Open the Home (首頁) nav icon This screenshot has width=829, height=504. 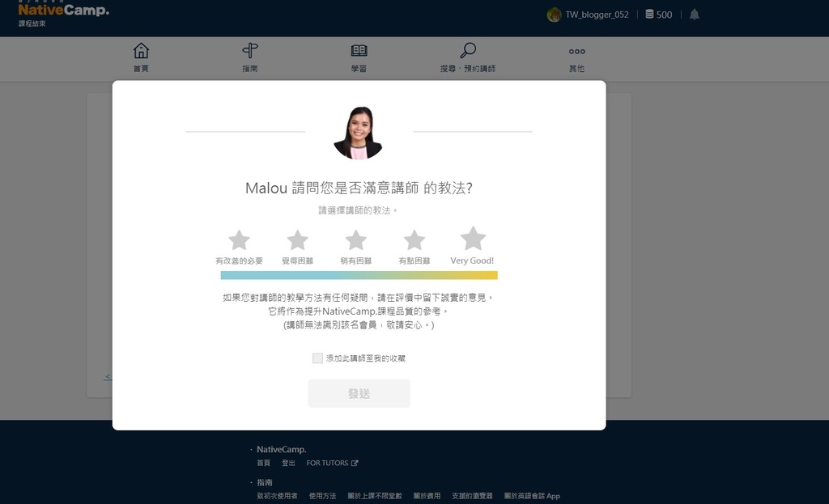point(141,51)
